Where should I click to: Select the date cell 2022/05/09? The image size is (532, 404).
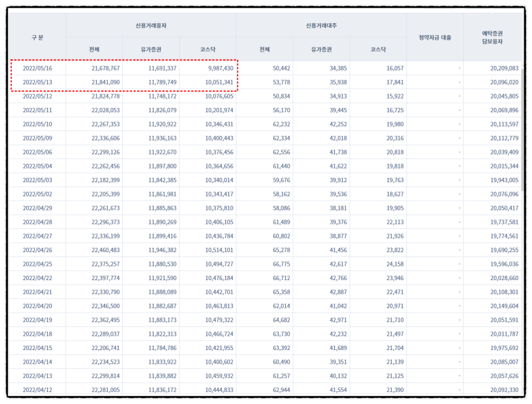tap(37, 138)
